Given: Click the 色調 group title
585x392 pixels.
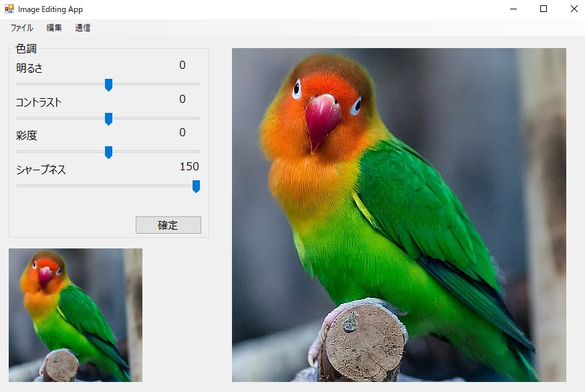Looking at the screenshot, I should coord(26,49).
